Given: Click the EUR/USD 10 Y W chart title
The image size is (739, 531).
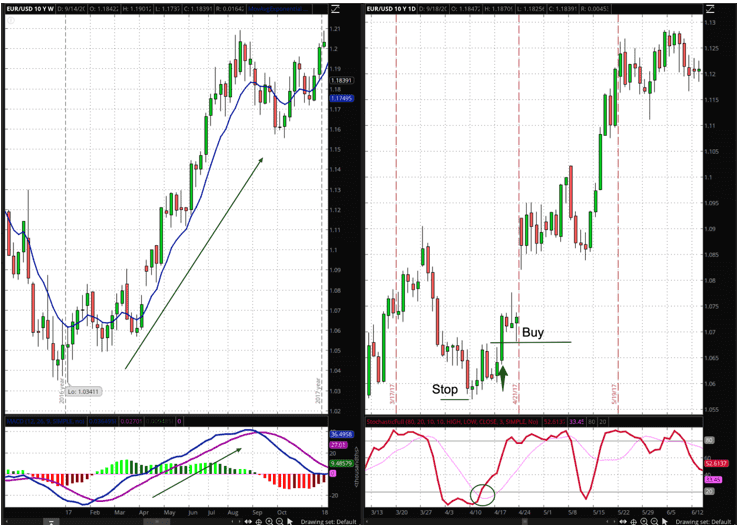Looking at the screenshot, I should 30,9.
